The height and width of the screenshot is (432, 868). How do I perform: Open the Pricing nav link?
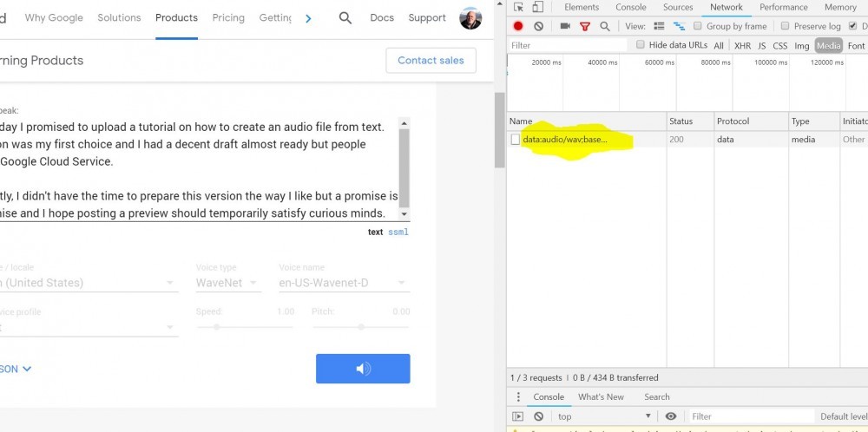[228, 17]
